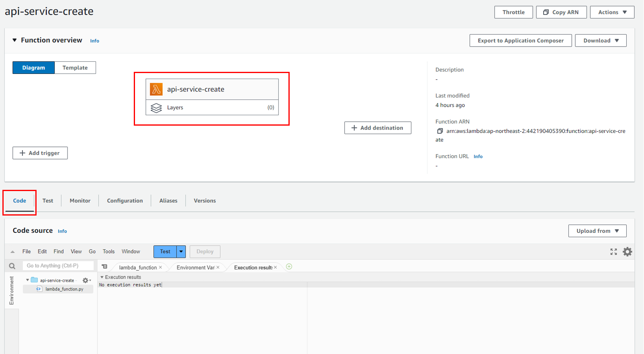Click the api-service-create folder icon
Screen dimensions: 644x354
click(x=34, y=280)
